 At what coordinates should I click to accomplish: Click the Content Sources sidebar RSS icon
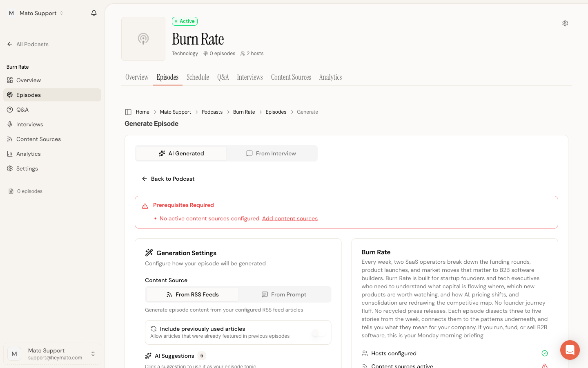[10, 139]
